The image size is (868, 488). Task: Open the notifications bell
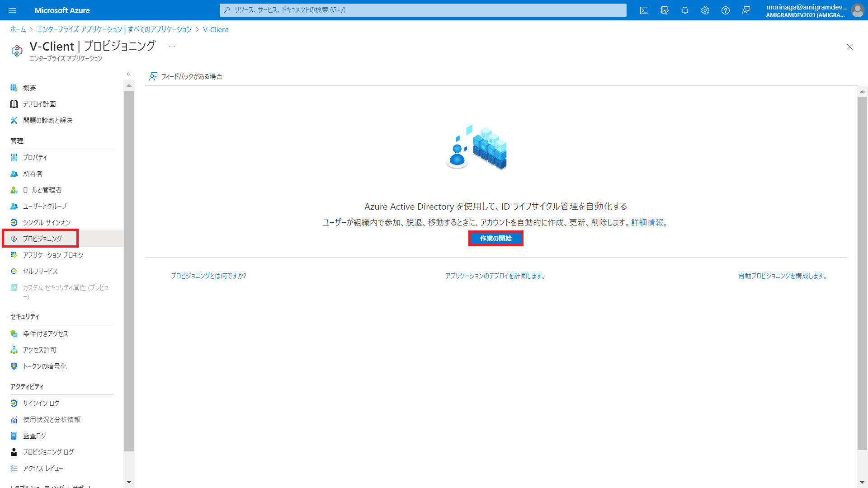click(685, 10)
